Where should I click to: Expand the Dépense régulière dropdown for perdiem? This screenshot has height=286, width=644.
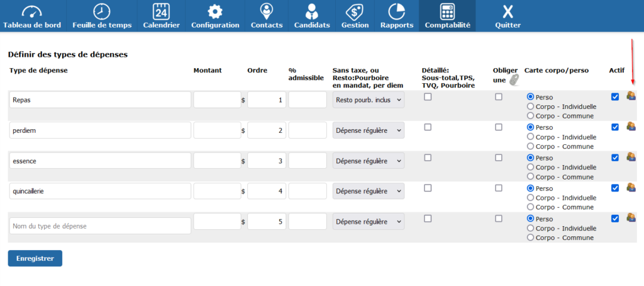click(368, 130)
